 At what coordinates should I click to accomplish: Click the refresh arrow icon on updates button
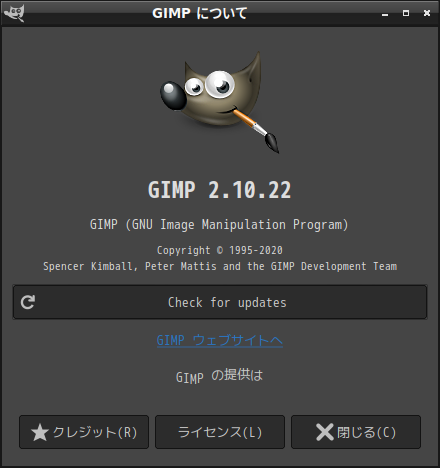click(x=28, y=302)
